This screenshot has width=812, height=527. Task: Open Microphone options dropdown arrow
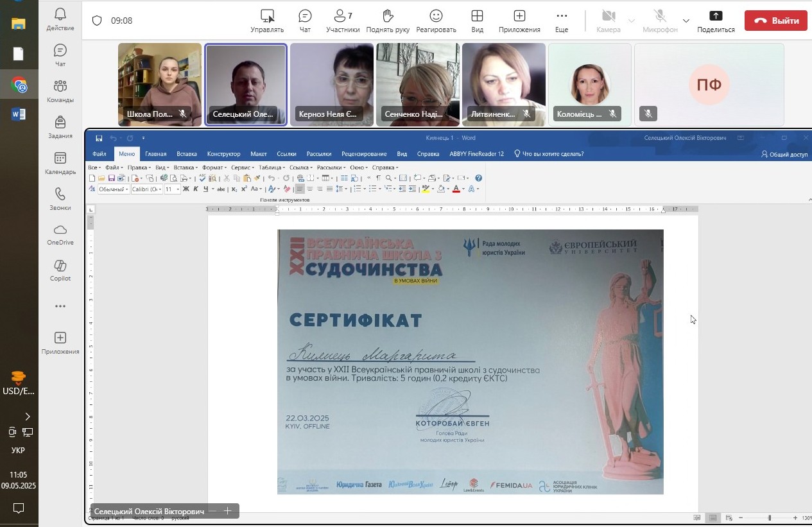pos(686,21)
